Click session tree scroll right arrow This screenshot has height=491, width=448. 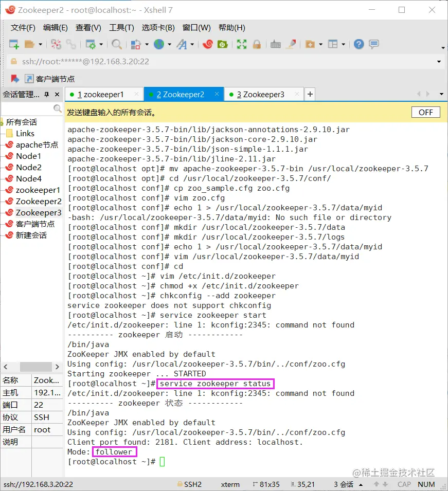point(57,367)
